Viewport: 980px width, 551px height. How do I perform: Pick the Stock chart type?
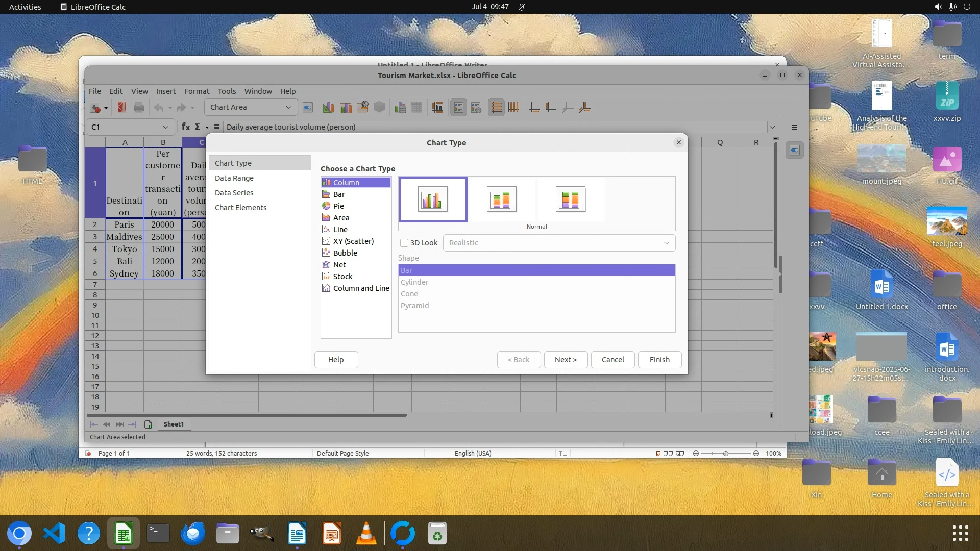click(x=342, y=277)
